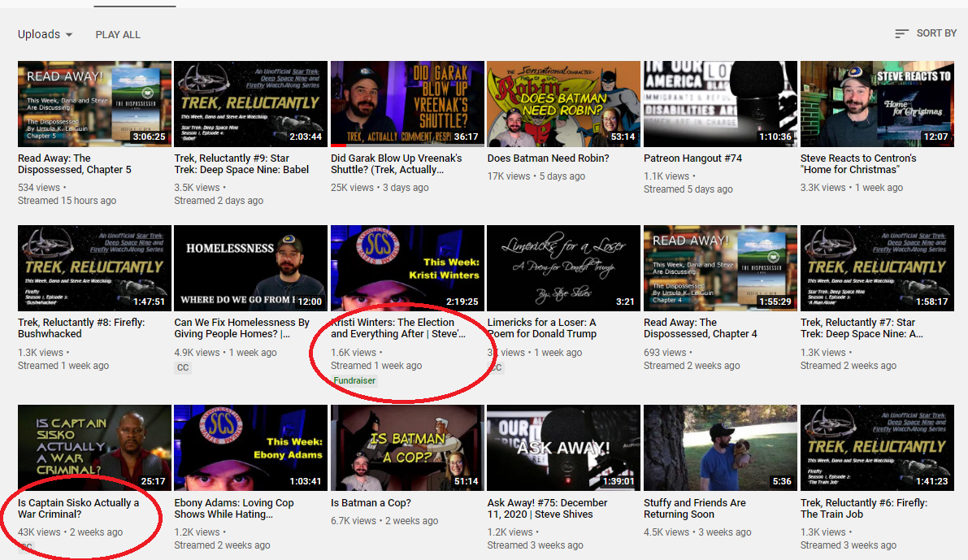The width and height of the screenshot is (968, 560).
Task: Open Patreon Hangout #74 thumbnail
Action: (720, 104)
